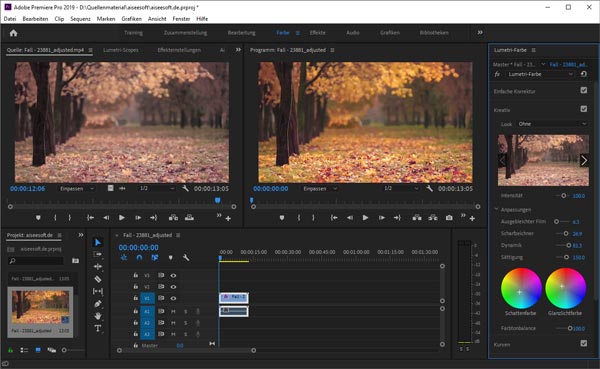Click the Source monitor Overwrite button
The height and width of the screenshot is (369, 600).
click(x=189, y=217)
